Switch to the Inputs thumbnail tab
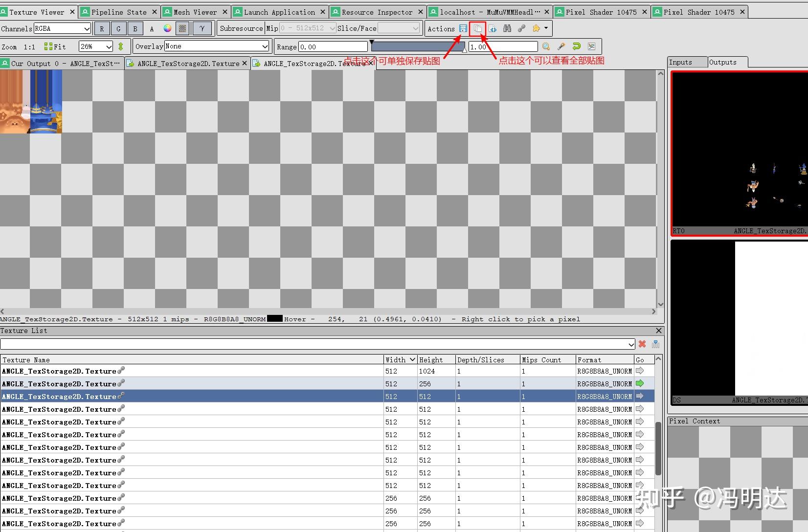The image size is (808, 532). 687,62
